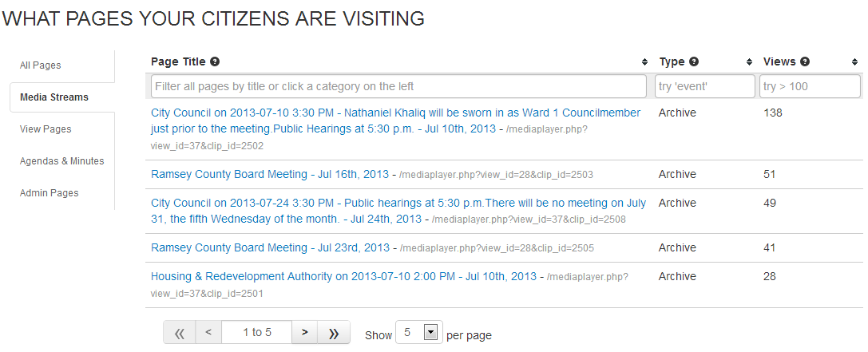Open the Agendas & Minutes tab

[x=62, y=161]
